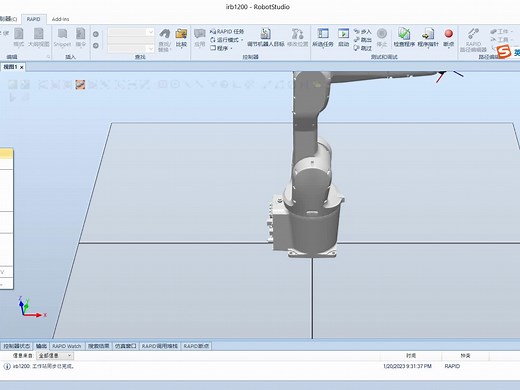The height and width of the screenshot is (390, 520).
Task: Run Check Program
Action: (x=404, y=37)
